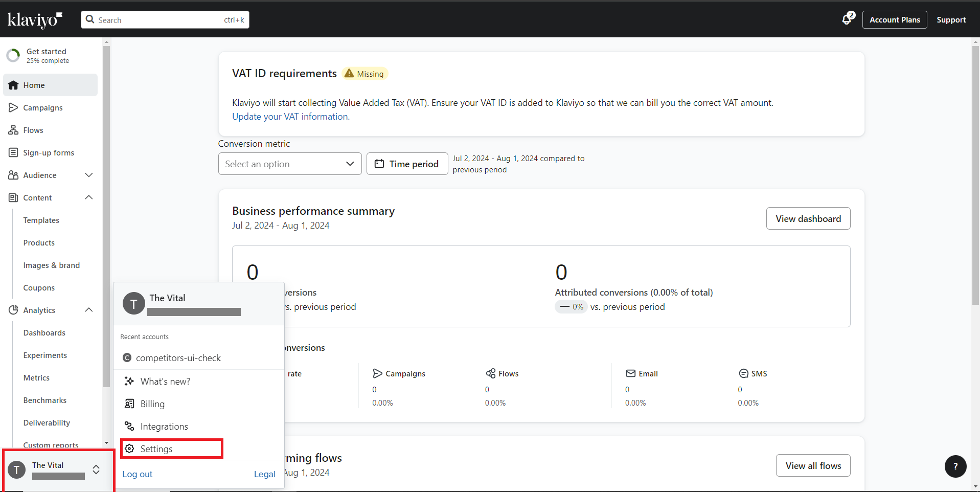Open the help question mark button
The width and height of the screenshot is (980, 492).
point(955,466)
